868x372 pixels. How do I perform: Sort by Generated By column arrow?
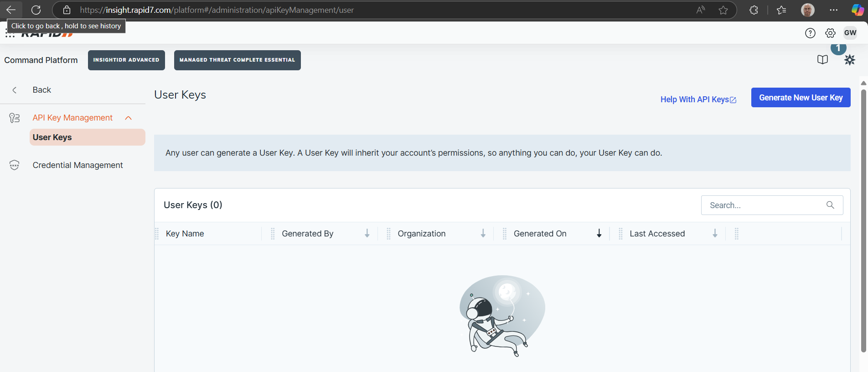pyautogui.click(x=367, y=234)
